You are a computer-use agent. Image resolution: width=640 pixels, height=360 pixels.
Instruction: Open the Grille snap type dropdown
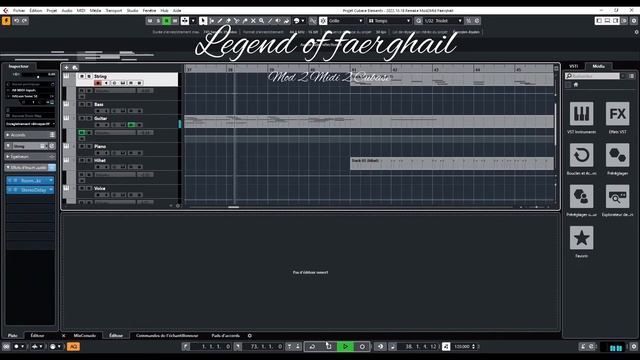[346, 20]
